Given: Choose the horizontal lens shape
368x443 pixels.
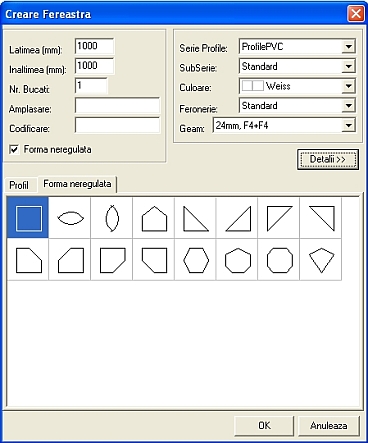Looking at the screenshot, I should (70, 218).
